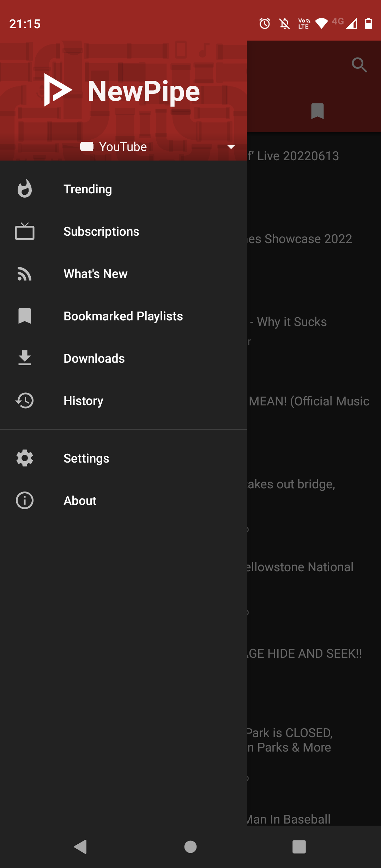This screenshot has height=868, width=381.
Task: Open the Bookmarked Playlists menu item
Action: pos(123,316)
